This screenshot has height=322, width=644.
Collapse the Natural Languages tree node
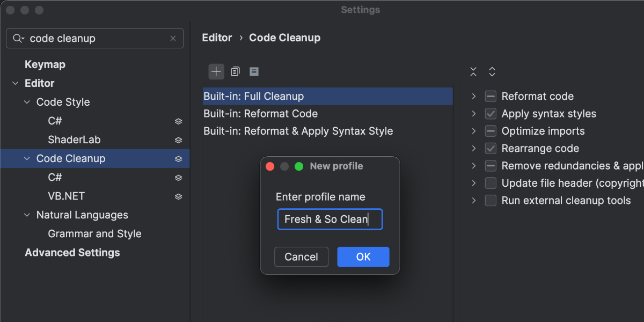coord(27,215)
